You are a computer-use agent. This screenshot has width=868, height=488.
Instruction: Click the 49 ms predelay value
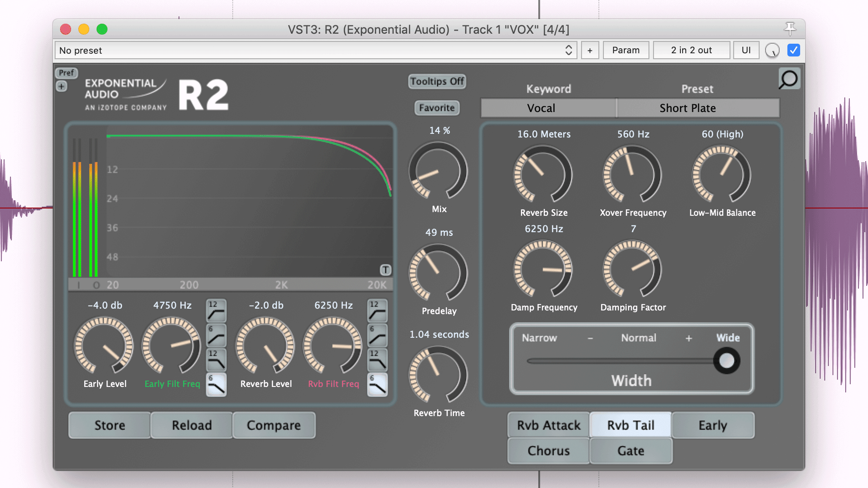(x=439, y=233)
